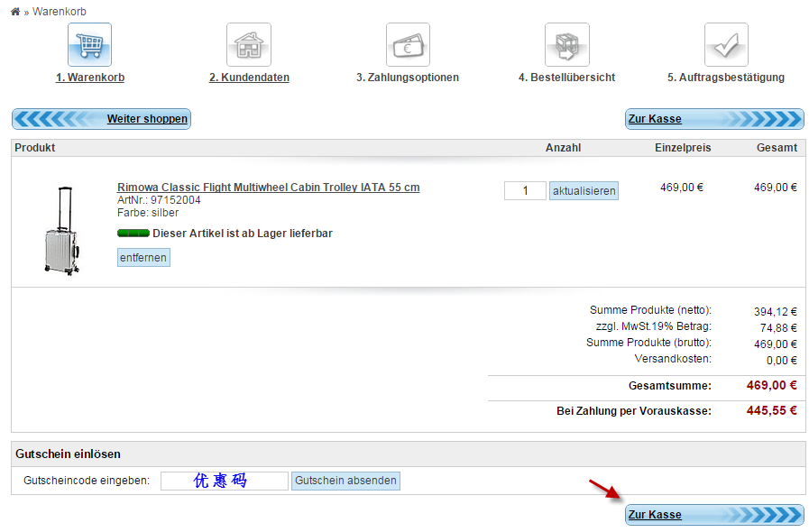This screenshot has height=532, width=809.
Task: Click the Bestellübersicht package icon
Action: coord(567,45)
